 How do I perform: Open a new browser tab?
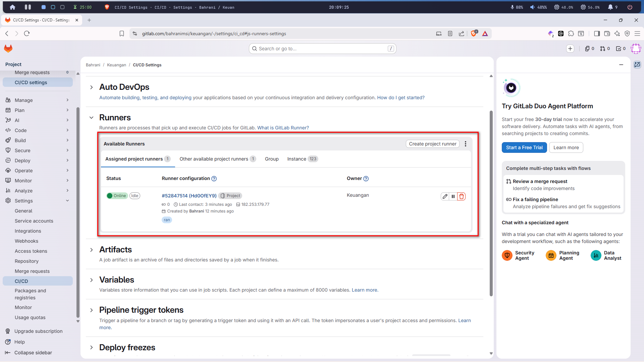click(89, 20)
